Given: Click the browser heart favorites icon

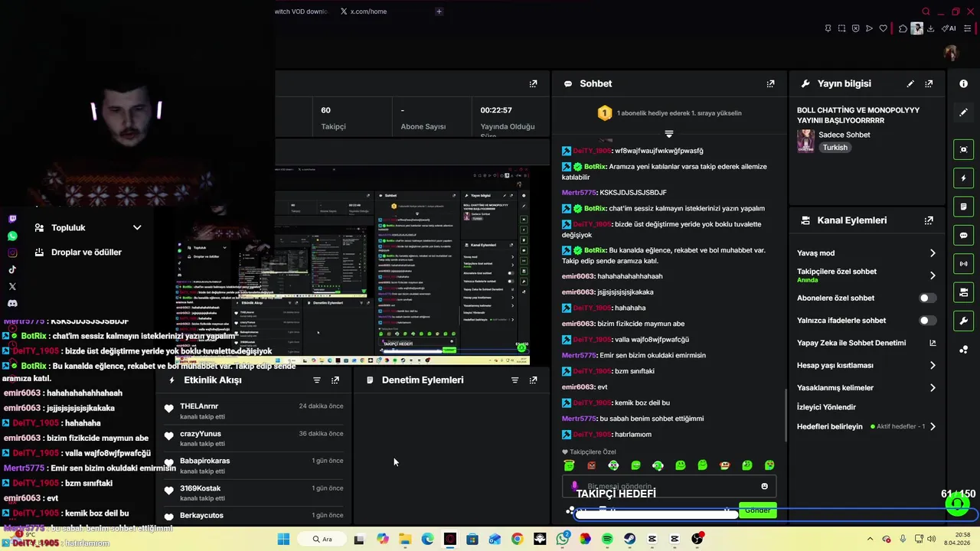Looking at the screenshot, I should point(883,28).
